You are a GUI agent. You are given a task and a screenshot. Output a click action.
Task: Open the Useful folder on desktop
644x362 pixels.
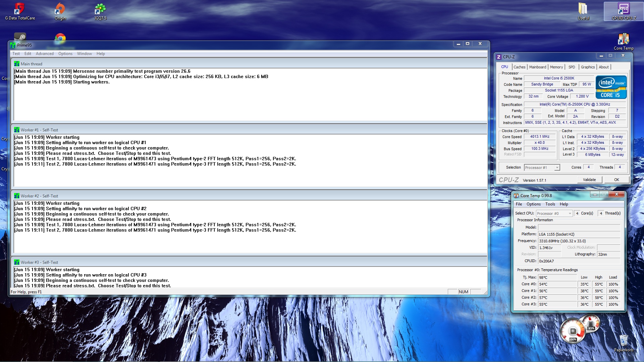click(x=583, y=11)
